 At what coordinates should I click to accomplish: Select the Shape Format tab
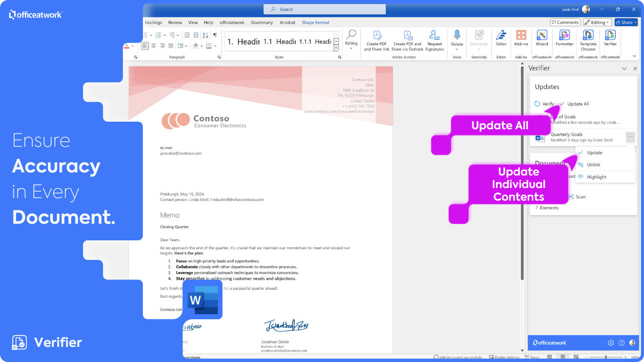pyautogui.click(x=316, y=23)
